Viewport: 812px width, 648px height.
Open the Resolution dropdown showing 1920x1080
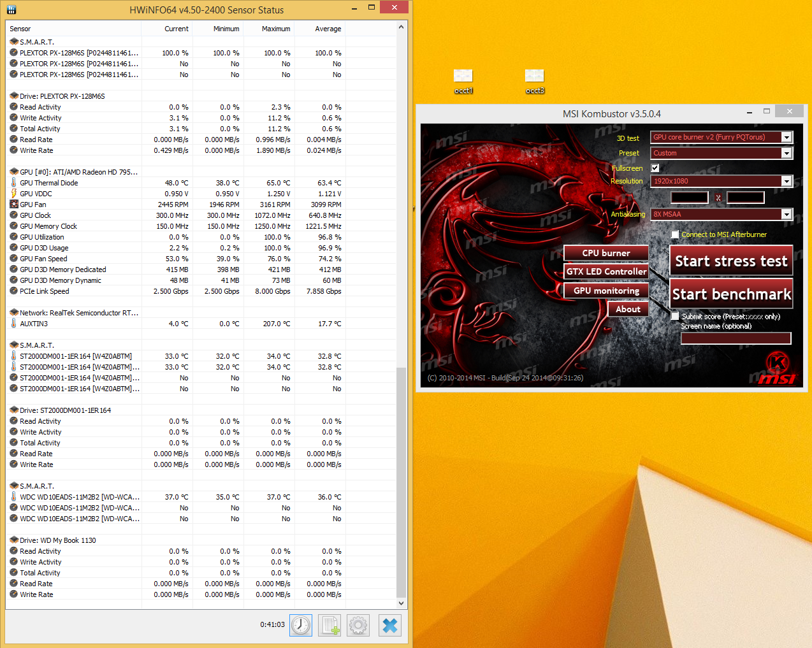721,181
